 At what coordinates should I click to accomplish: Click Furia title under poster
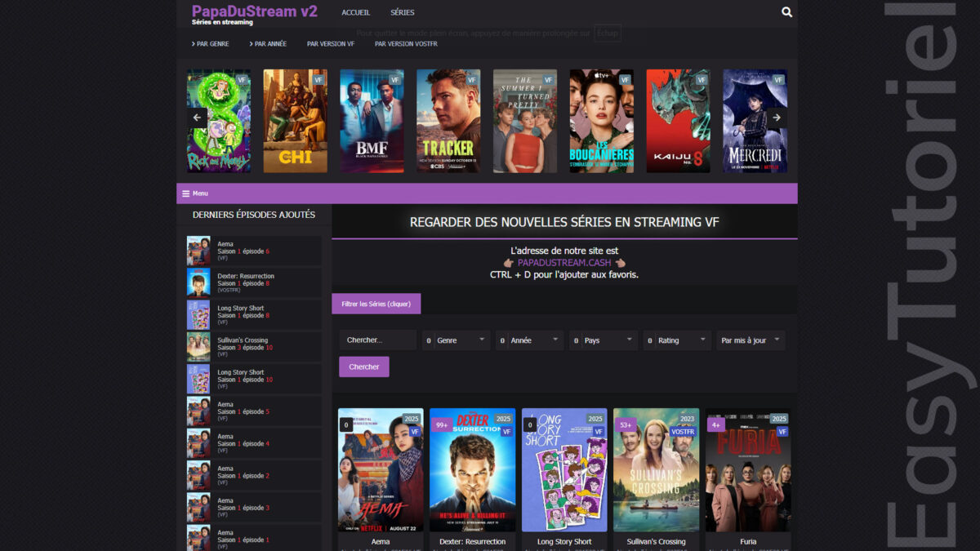pyautogui.click(x=748, y=541)
